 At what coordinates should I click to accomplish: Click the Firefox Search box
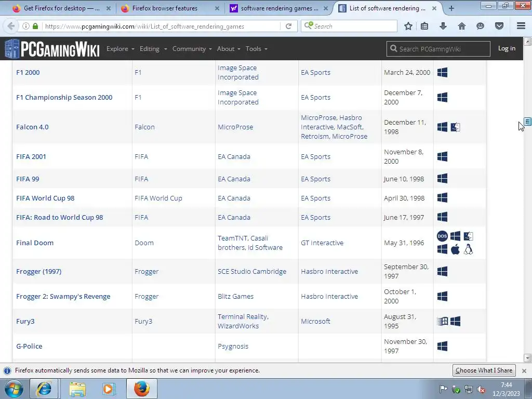pos(349,26)
